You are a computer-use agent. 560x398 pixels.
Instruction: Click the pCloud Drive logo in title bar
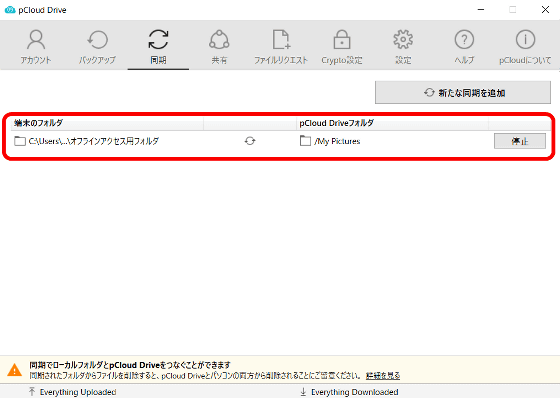point(10,10)
